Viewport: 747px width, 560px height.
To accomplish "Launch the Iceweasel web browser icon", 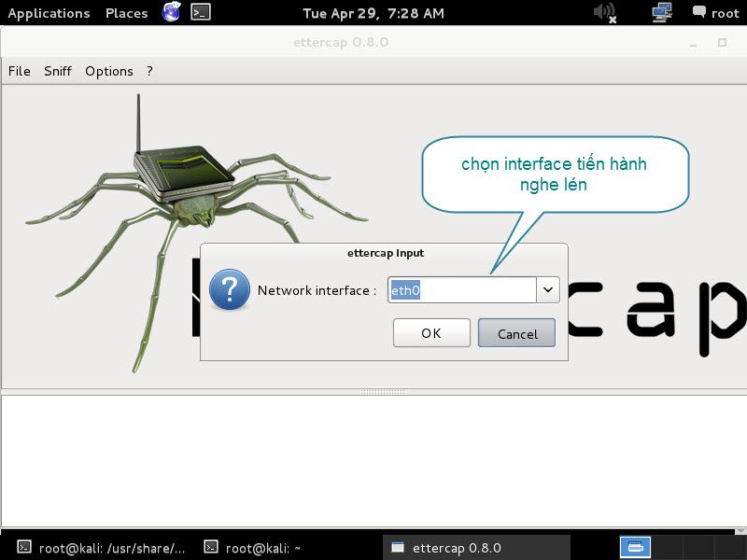I will [171, 12].
